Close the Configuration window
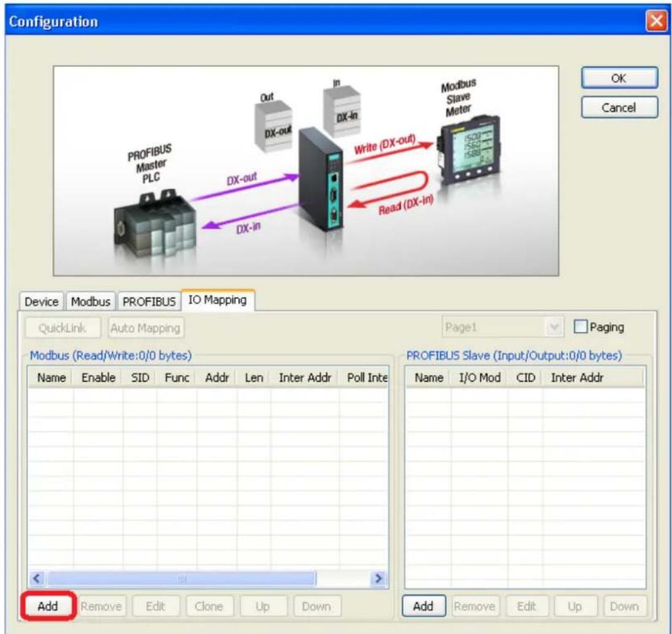This screenshot has width=672, height=634. pos(655,21)
